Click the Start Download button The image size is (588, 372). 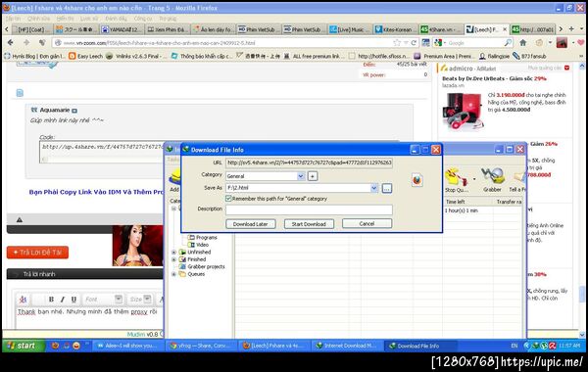click(x=309, y=224)
